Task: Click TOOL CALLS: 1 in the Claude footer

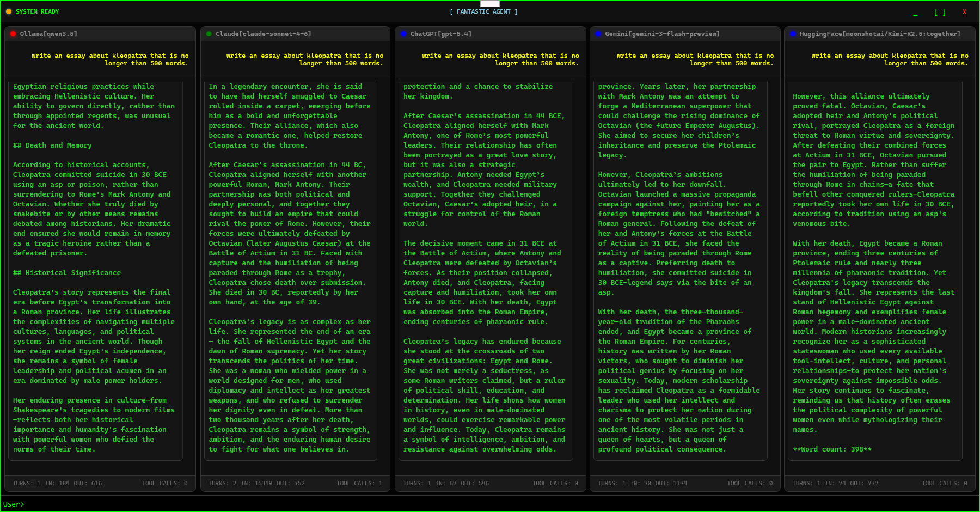Action: tap(359, 483)
